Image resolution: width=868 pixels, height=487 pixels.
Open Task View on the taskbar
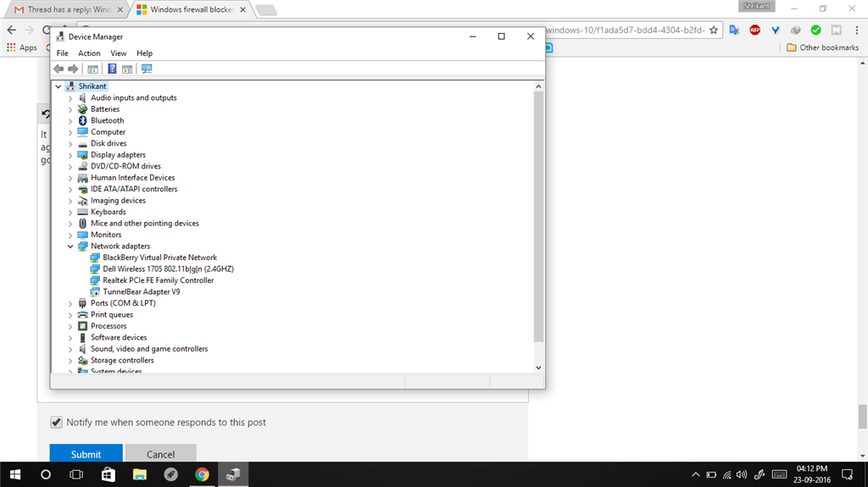[x=76, y=474]
